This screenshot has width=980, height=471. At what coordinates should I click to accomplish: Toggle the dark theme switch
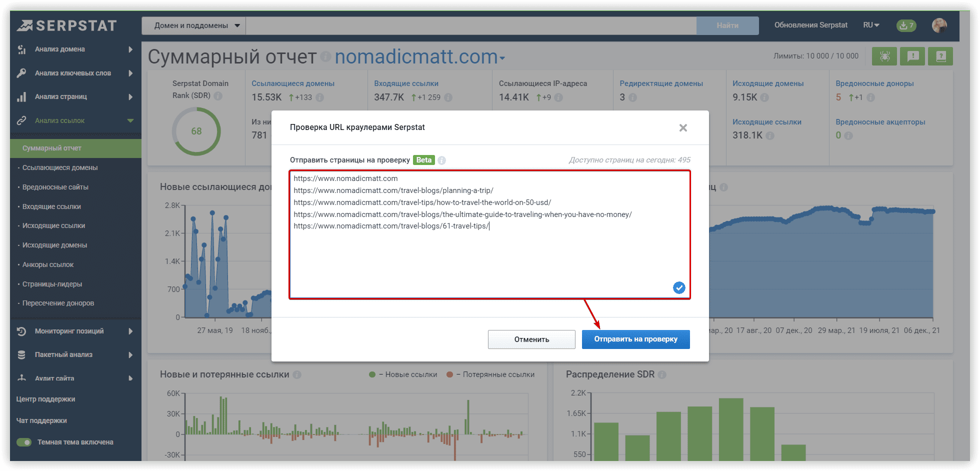point(24,442)
